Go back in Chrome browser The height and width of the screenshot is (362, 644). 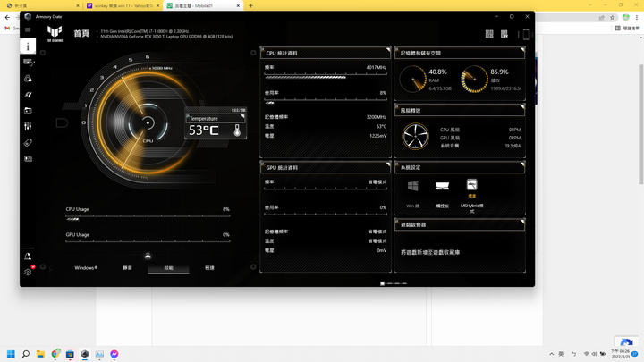click(x=7, y=17)
